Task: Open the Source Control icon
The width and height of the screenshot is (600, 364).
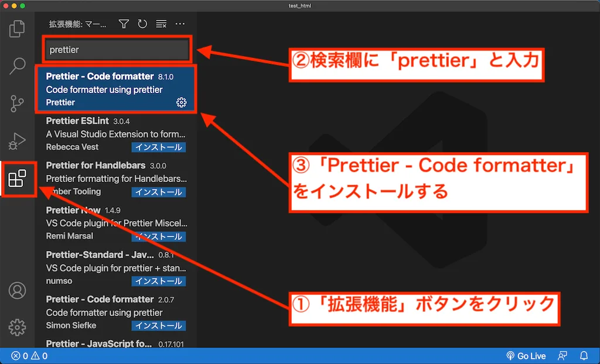Action: 18,103
